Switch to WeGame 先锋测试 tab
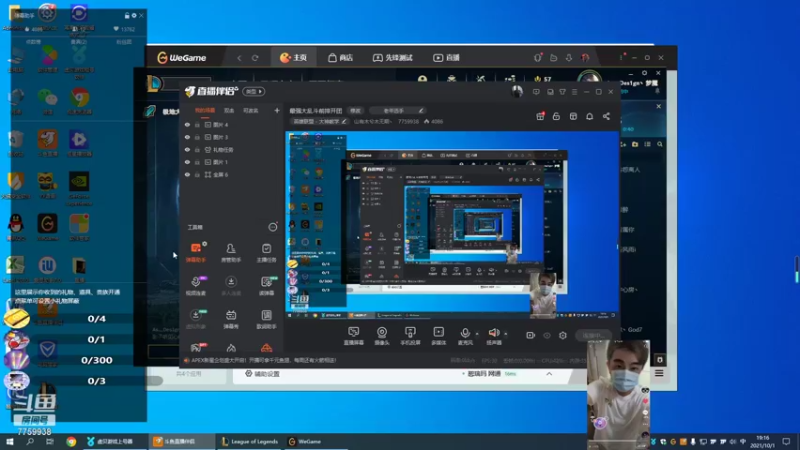Image resolution: width=800 pixels, height=450 pixels. click(392, 58)
